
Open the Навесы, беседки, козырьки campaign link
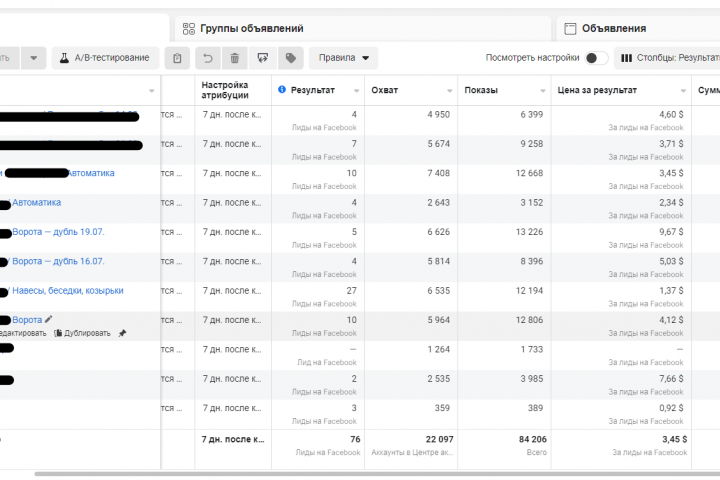coord(68,291)
